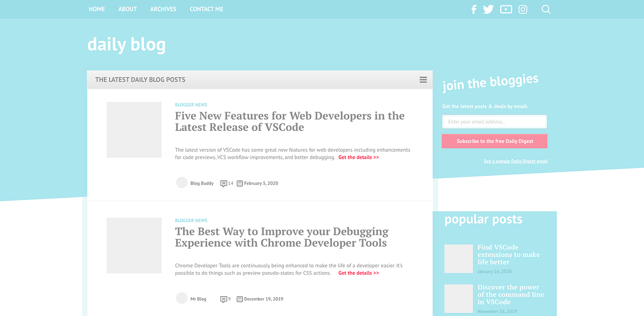Open the CONTACT ME page
644x316 pixels.
click(x=206, y=9)
